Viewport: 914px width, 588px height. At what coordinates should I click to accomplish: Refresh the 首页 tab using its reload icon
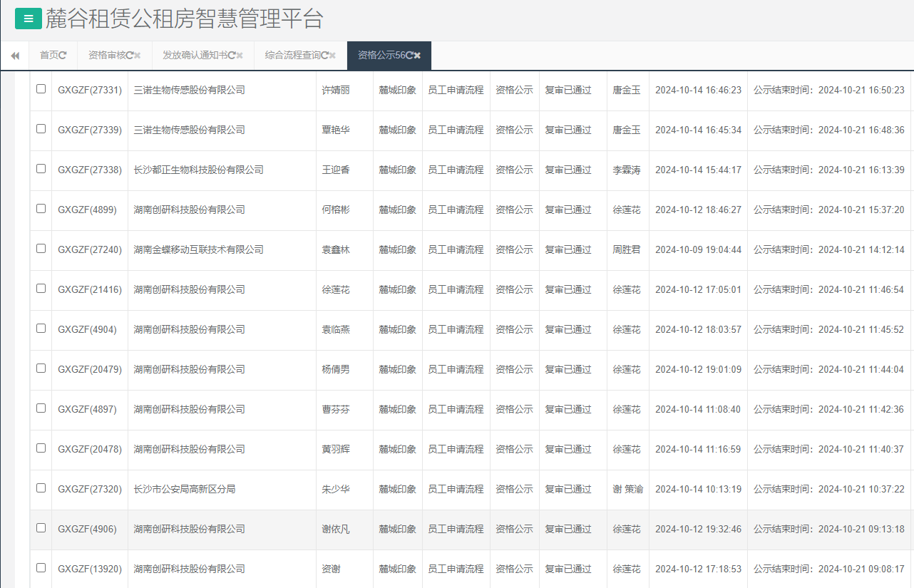[x=63, y=56]
